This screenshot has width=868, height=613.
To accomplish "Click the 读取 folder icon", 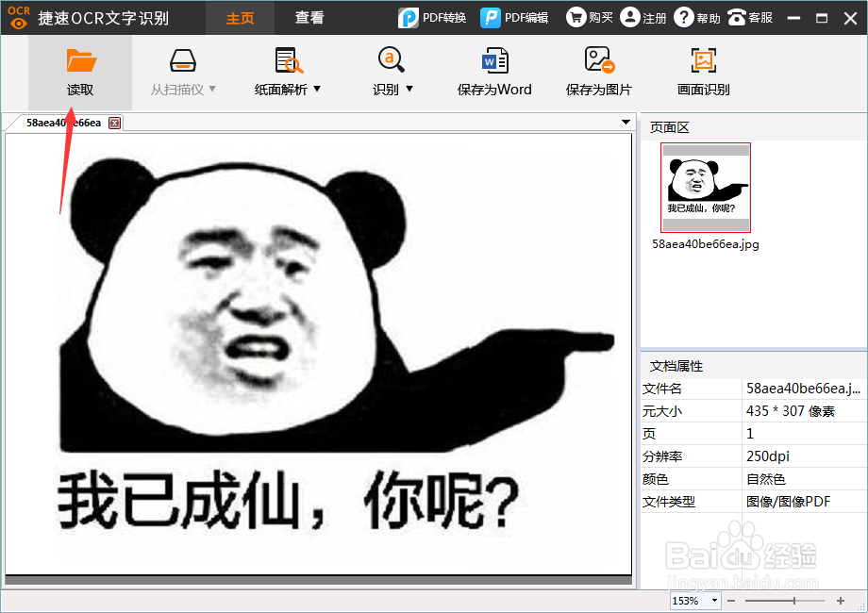I will [81, 60].
